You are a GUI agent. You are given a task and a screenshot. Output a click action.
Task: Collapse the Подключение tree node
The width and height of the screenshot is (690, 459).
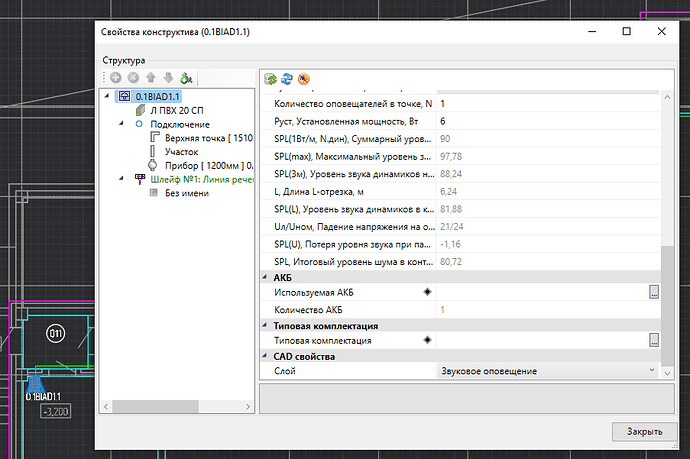tap(124, 124)
